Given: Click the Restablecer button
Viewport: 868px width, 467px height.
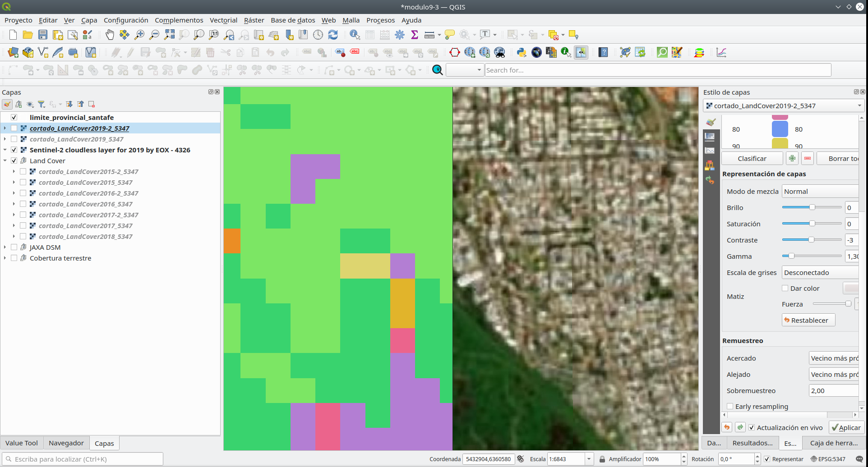Looking at the screenshot, I should 808,320.
